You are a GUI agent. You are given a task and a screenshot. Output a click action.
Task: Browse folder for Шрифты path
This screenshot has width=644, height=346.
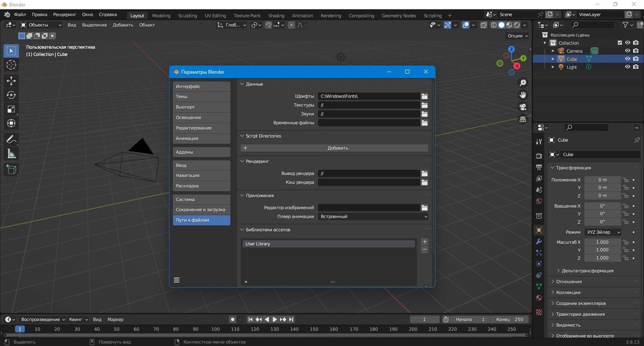[x=425, y=96]
